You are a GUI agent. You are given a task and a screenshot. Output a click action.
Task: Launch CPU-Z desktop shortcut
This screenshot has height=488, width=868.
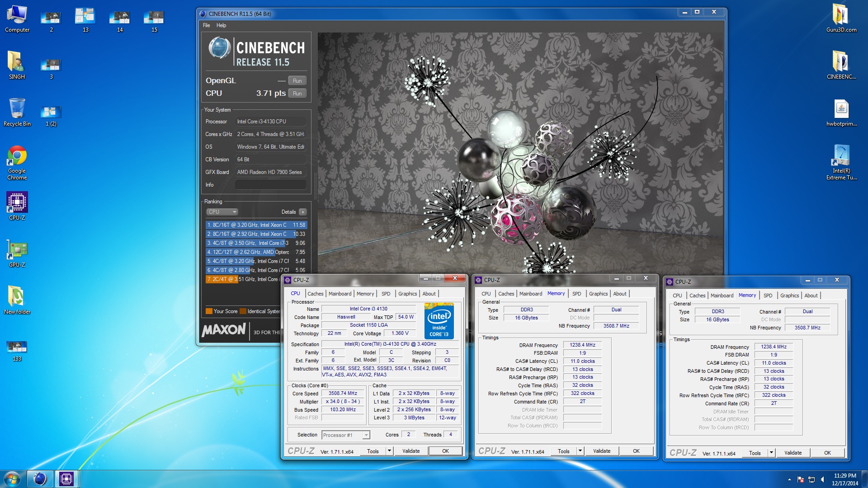click(17, 206)
